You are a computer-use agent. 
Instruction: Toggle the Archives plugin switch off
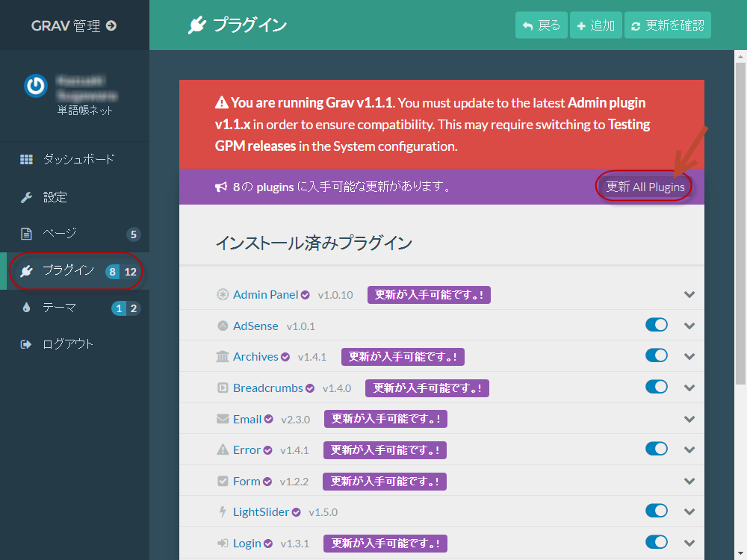point(656,355)
